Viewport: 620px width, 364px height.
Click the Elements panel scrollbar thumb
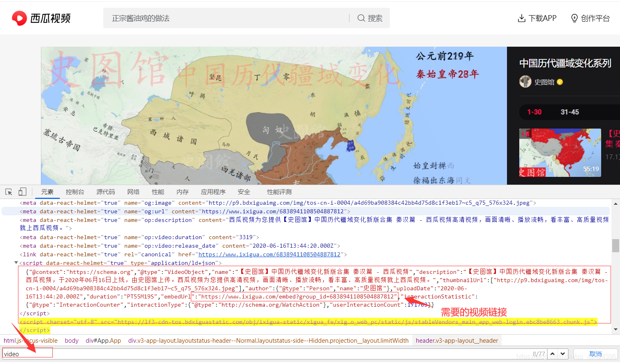tap(615, 246)
